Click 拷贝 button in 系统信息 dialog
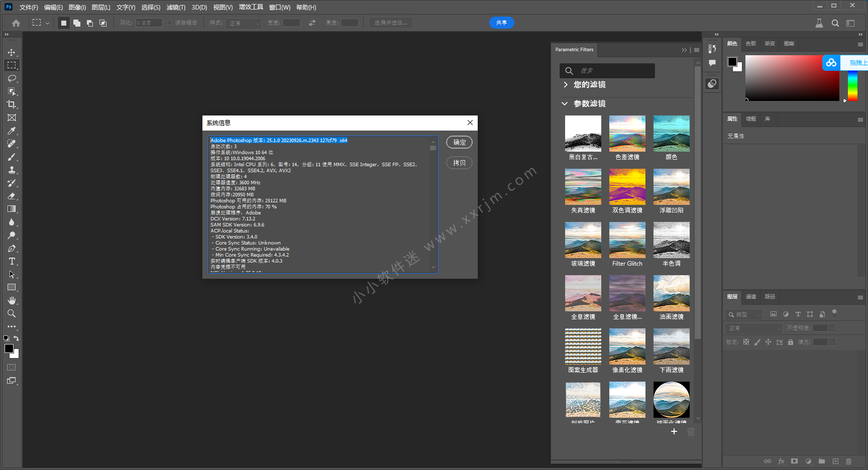 (x=459, y=163)
